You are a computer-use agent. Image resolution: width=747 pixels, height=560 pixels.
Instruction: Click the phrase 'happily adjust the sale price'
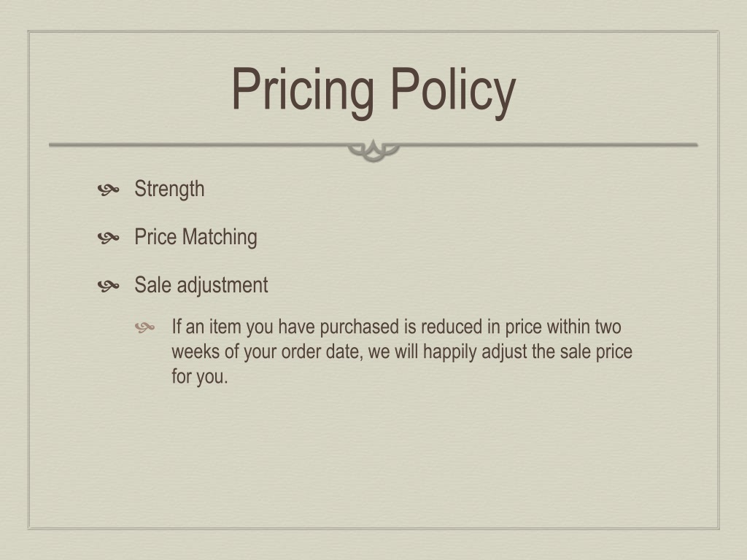527,352
